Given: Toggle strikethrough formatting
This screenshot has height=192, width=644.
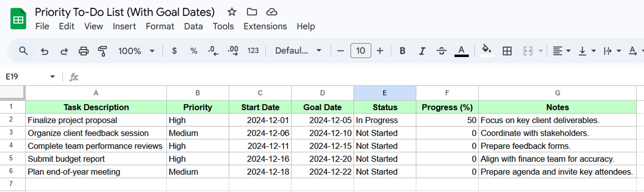Looking at the screenshot, I should coord(441,51).
